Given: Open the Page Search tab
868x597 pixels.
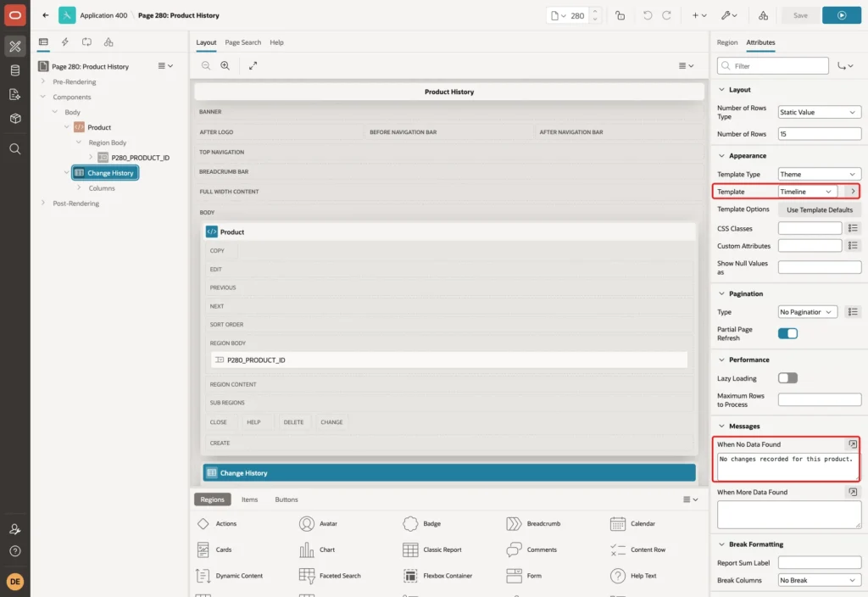Looking at the screenshot, I should (242, 42).
